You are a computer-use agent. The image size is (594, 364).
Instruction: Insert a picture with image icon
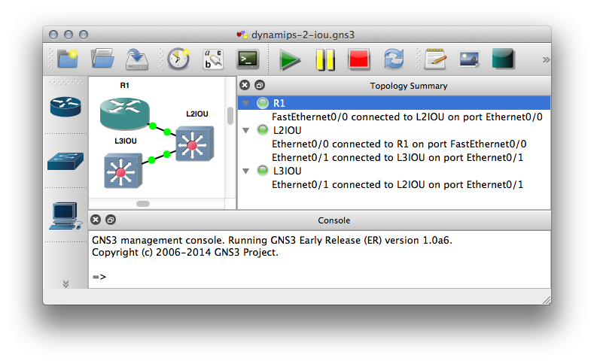pyautogui.click(x=469, y=59)
